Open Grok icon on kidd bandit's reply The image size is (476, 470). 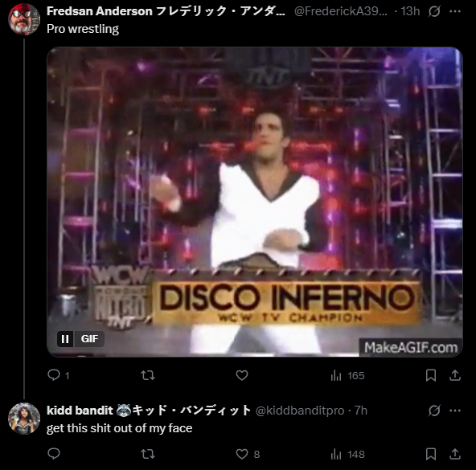434,411
